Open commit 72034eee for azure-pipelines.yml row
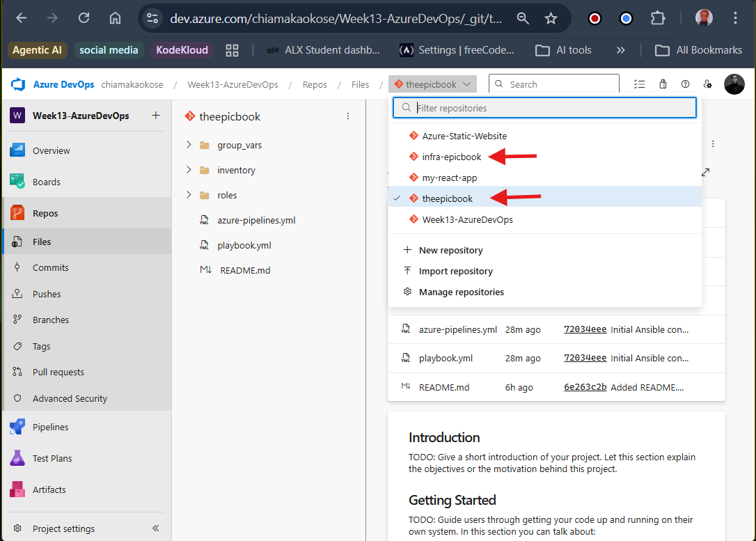 coord(585,329)
